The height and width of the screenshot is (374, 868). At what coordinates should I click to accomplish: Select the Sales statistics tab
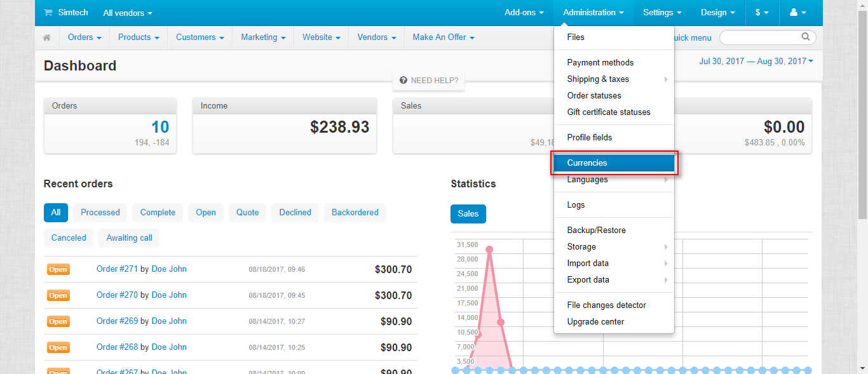click(468, 214)
